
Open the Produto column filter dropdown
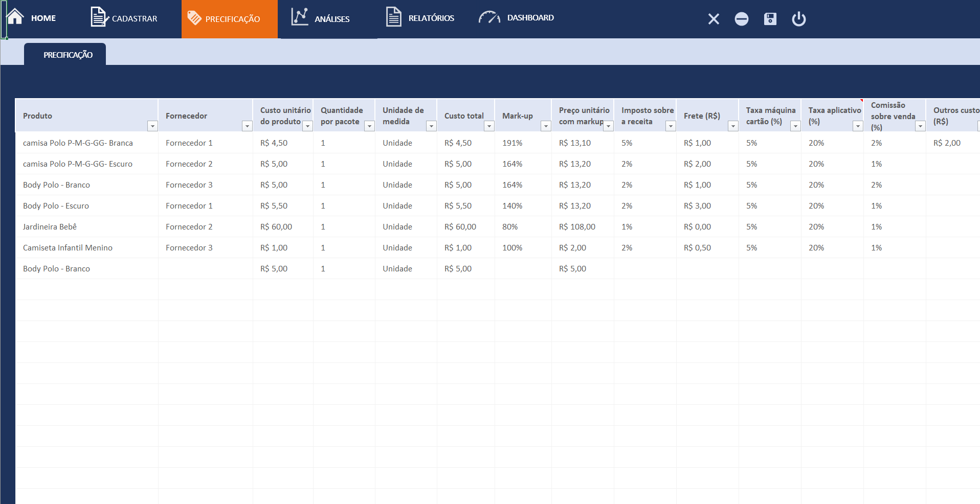[x=152, y=126]
